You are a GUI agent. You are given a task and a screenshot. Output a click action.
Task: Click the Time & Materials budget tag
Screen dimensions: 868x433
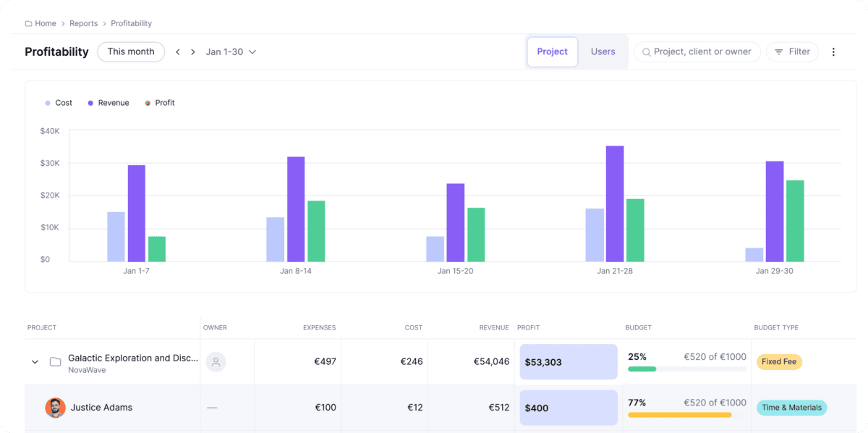coord(791,408)
